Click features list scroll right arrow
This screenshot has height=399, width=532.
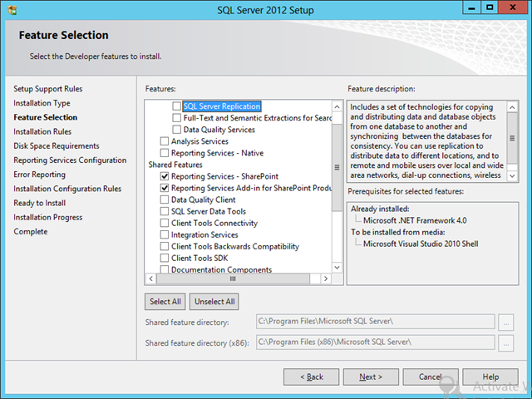326,278
